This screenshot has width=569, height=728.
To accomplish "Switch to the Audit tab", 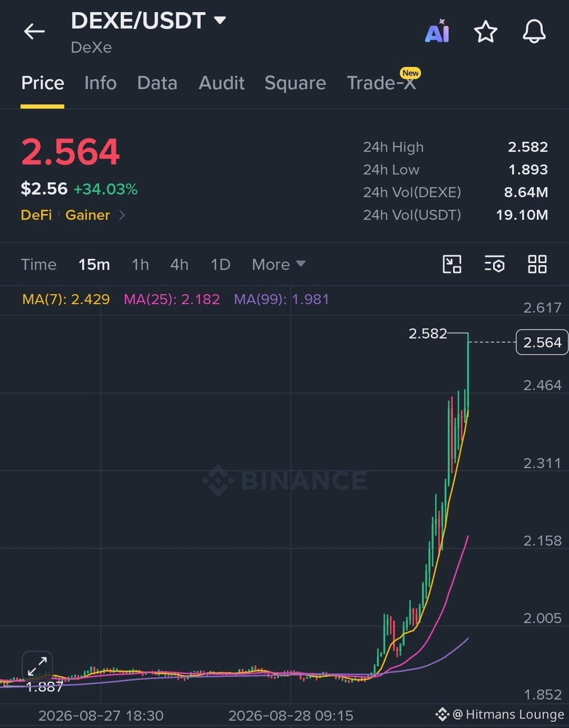I will (x=221, y=83).
